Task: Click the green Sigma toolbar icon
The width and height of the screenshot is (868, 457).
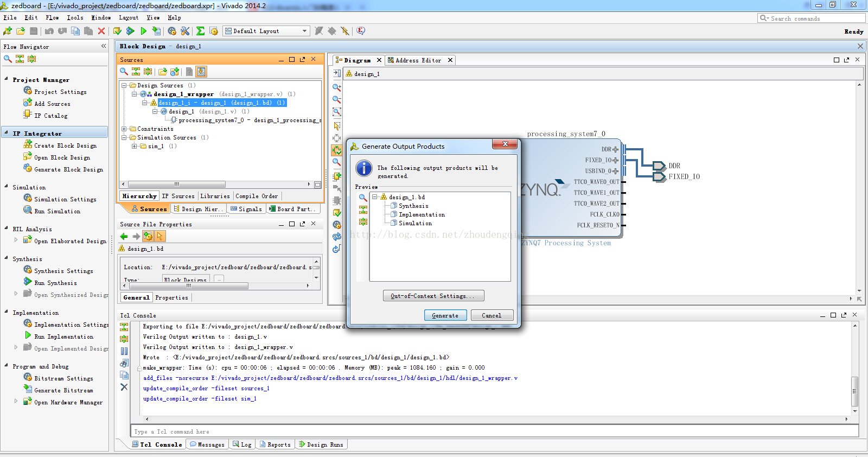Action: tap(200, 31)
